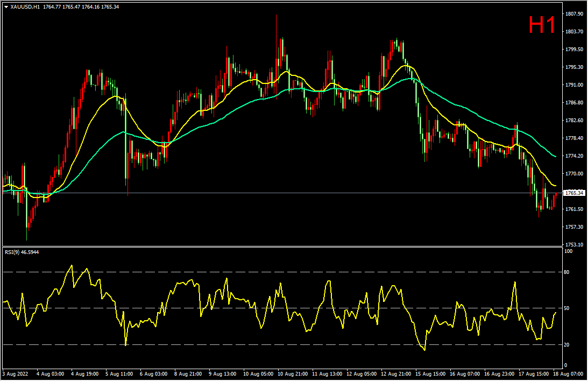Click the 10 Aug 21:00 time label

293,374
